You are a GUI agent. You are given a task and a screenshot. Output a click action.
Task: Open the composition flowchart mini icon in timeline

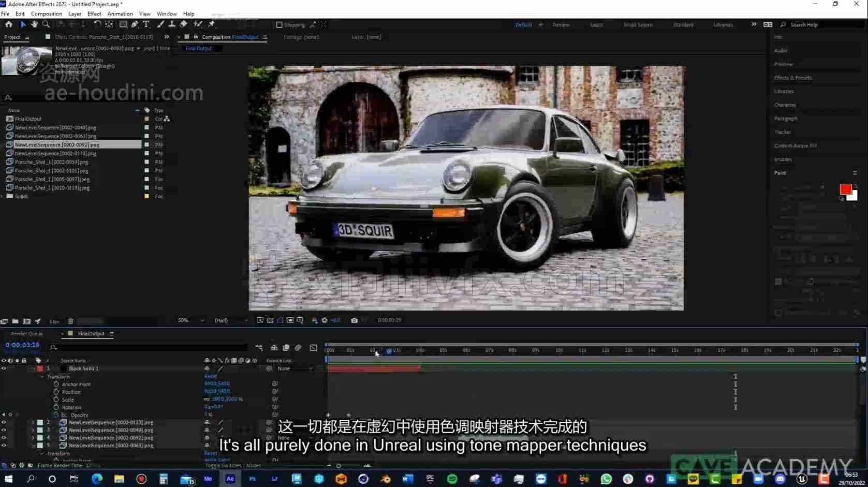(259, 348)
